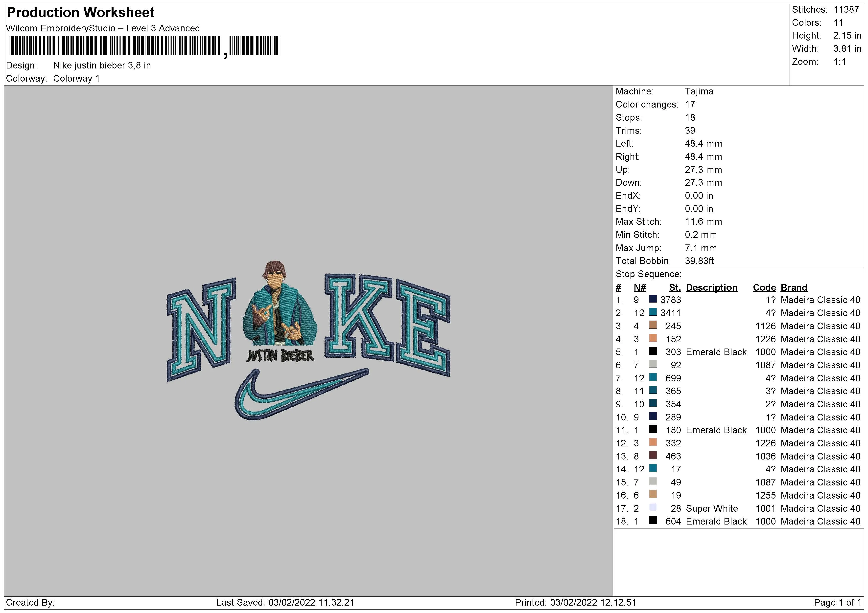Click the stop 3 brown color swatch

point(653,325)
